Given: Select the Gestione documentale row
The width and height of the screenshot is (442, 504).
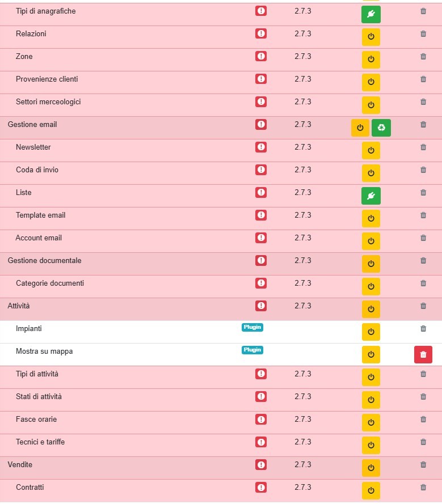Looking at the screenshot, I should (44, 261).
